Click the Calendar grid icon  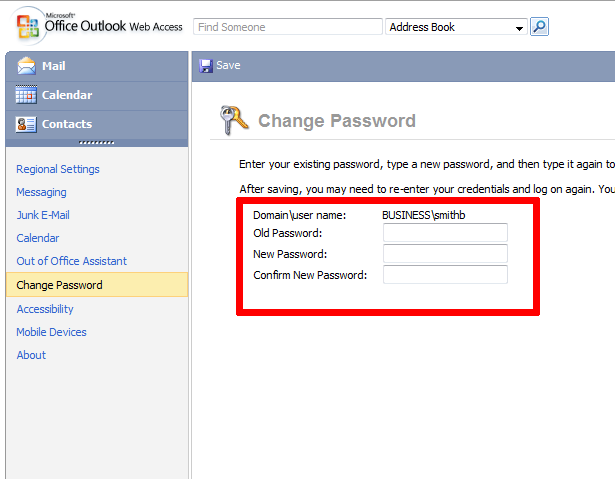26,95
